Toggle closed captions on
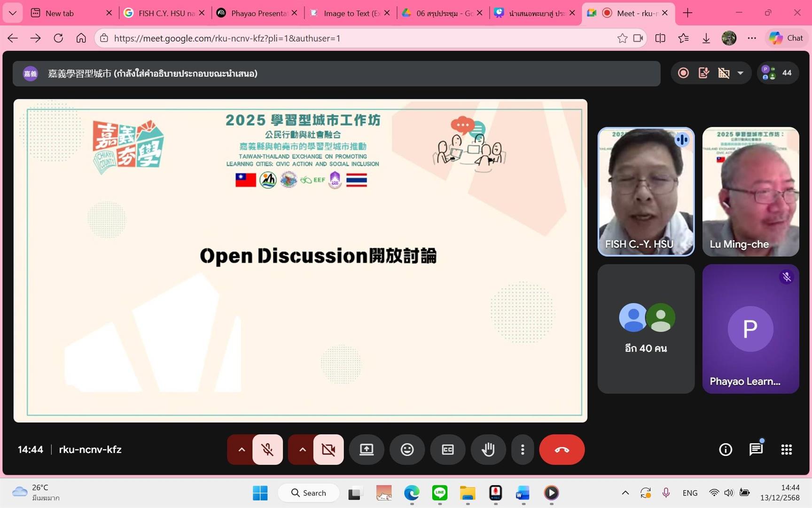812x508 pixels. coord(448,450)
